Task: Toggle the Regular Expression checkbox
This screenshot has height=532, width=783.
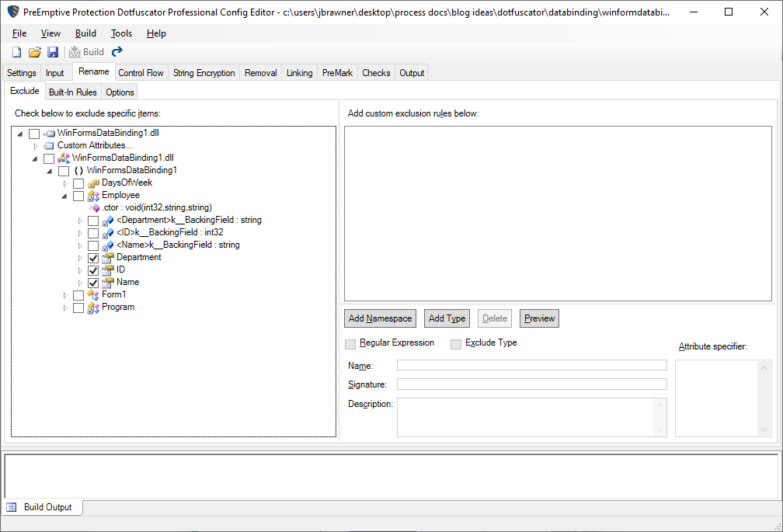Action: [350, 344]
